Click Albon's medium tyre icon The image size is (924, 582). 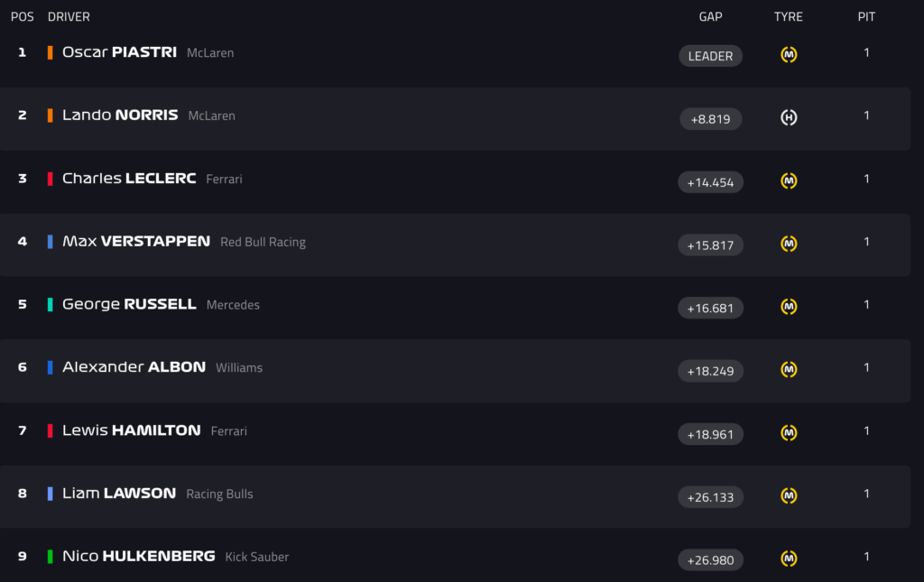789,370
